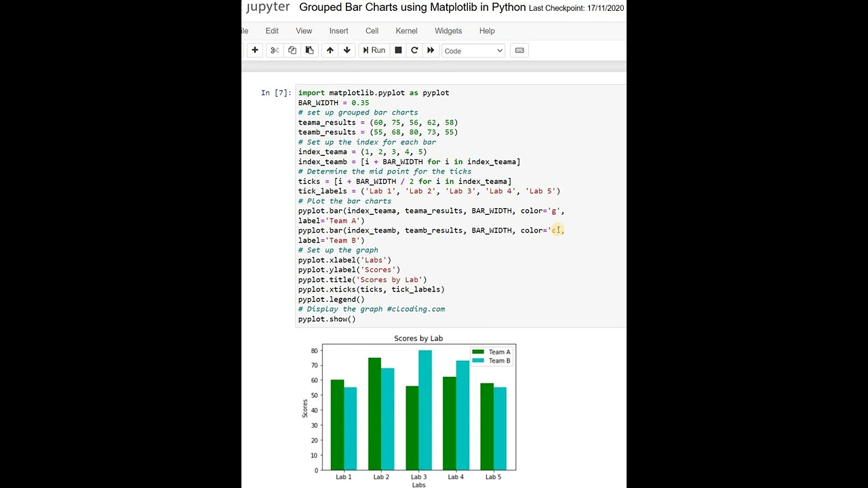Image resolution: width=868 pixels, height=488 pixels.
Task: Move the selected cell down
Action: [x=347, y=50]
